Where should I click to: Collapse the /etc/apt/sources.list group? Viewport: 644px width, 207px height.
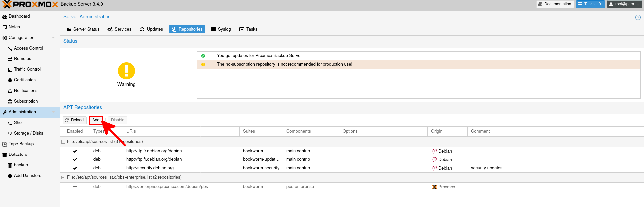click(x=63, y=142)
